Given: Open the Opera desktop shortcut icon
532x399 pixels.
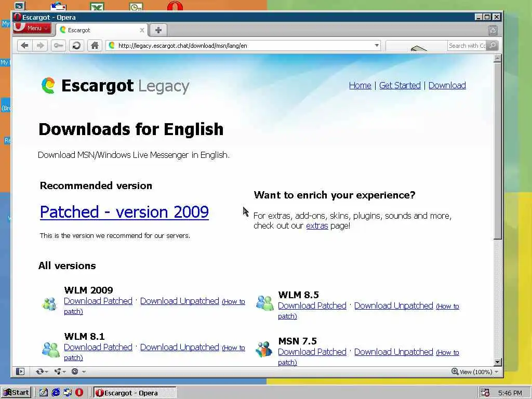Looking at the screenshot, I should tap(175, 6).
